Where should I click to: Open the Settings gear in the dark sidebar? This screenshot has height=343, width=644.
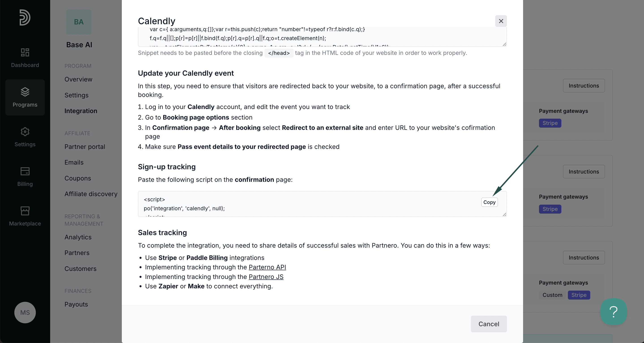pyautogui.click(x=25, y=131)
